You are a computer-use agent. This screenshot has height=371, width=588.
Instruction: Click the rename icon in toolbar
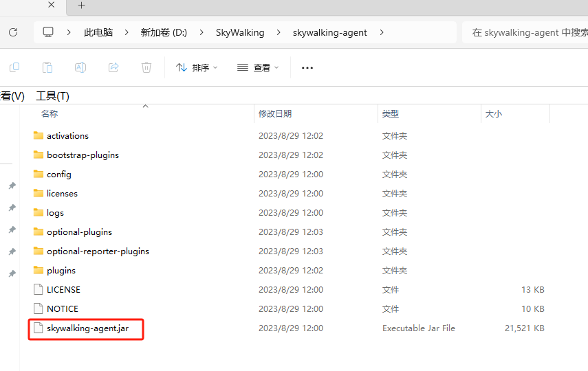point(80,67)
